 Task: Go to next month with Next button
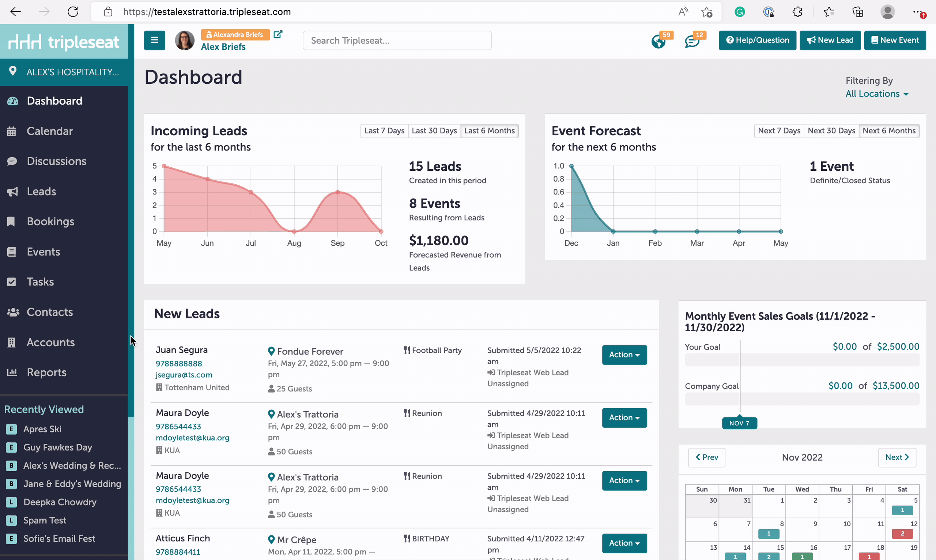pyautogui.click(x=897, y=457)
